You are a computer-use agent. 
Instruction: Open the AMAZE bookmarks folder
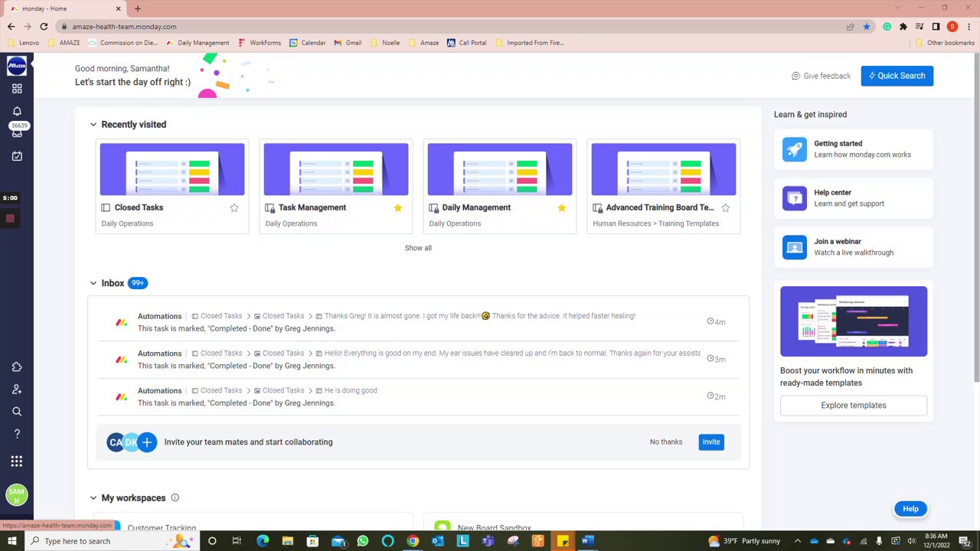tap(64, 43)
